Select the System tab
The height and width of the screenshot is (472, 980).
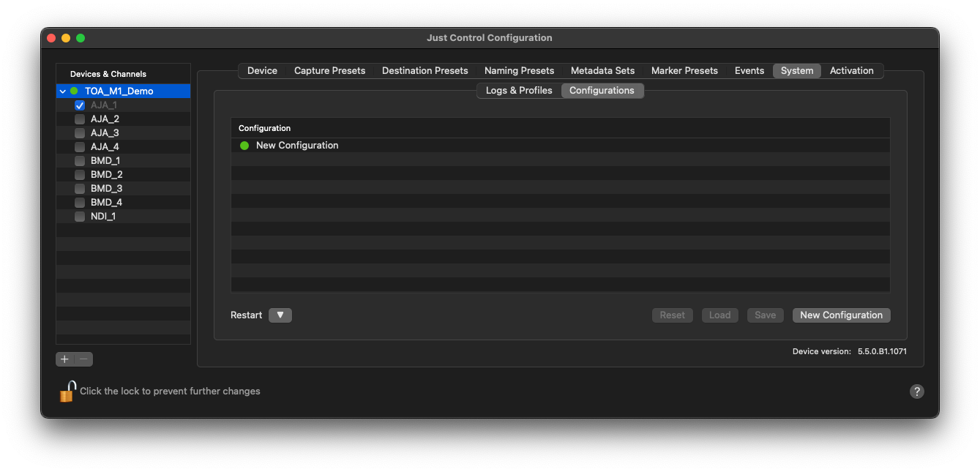(797, 71)
